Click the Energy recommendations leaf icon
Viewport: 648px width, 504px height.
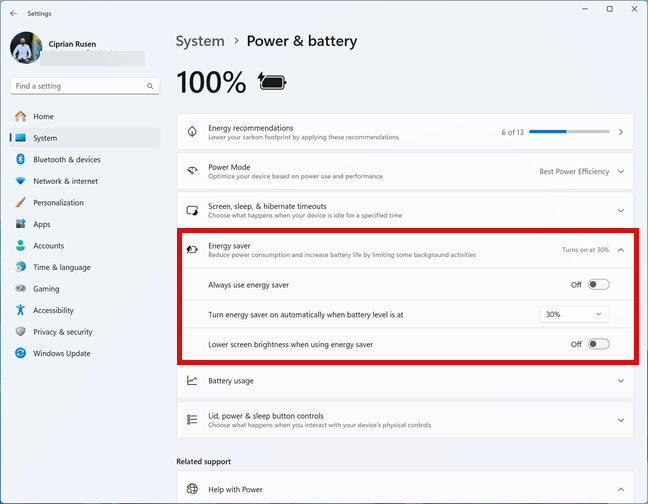pos(192,132)
